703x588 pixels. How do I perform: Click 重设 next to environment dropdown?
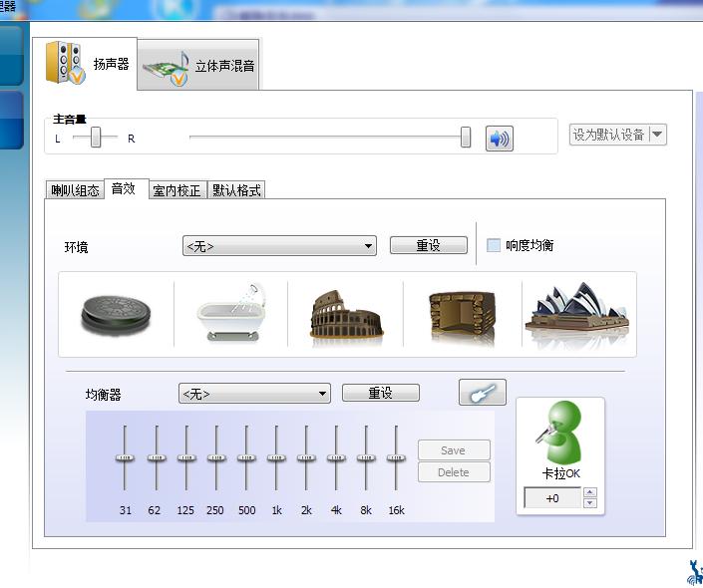click(428, 245)
